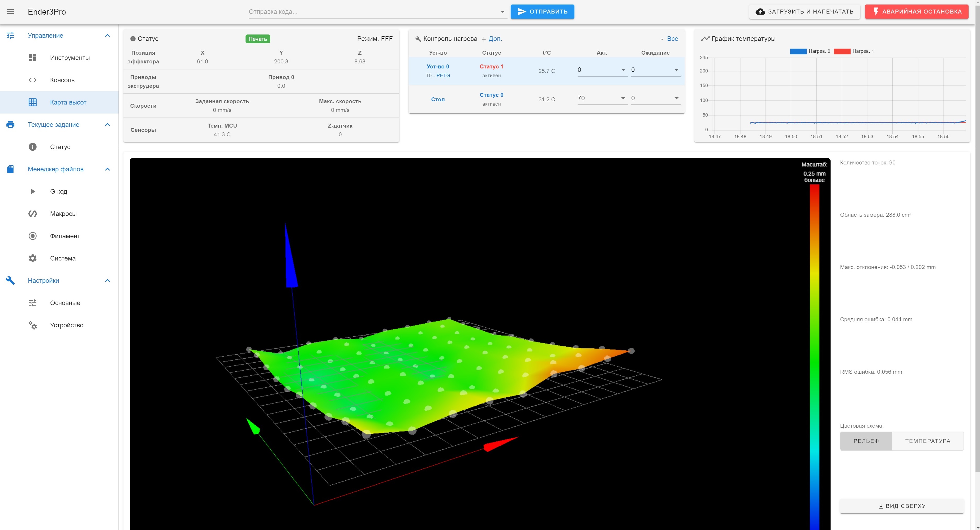Open the Основные settings menu item
The height and width of the screenshot is (530, 980).
point(65,303)
